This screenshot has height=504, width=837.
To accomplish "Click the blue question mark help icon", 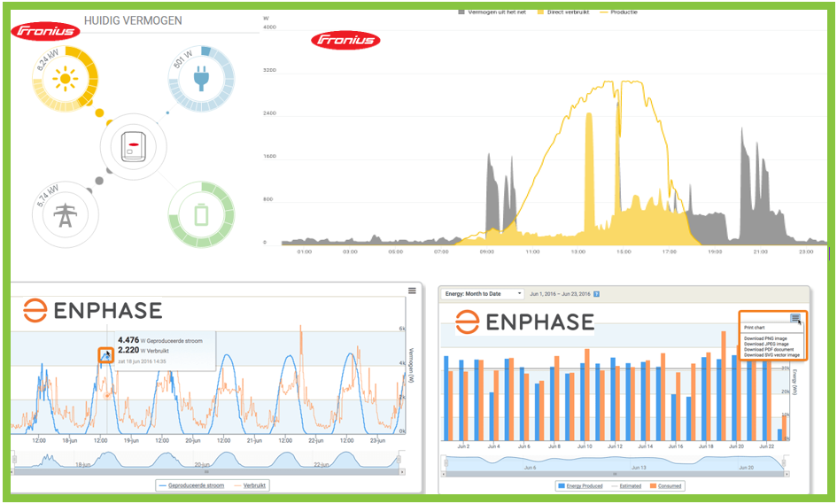I will coord(596,294).
